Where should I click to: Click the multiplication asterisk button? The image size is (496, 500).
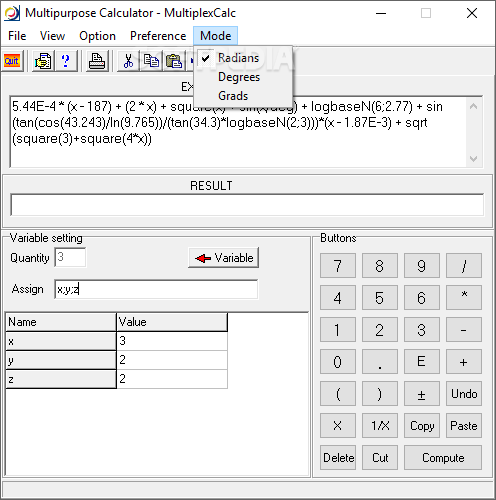click(x=464, y=298)
